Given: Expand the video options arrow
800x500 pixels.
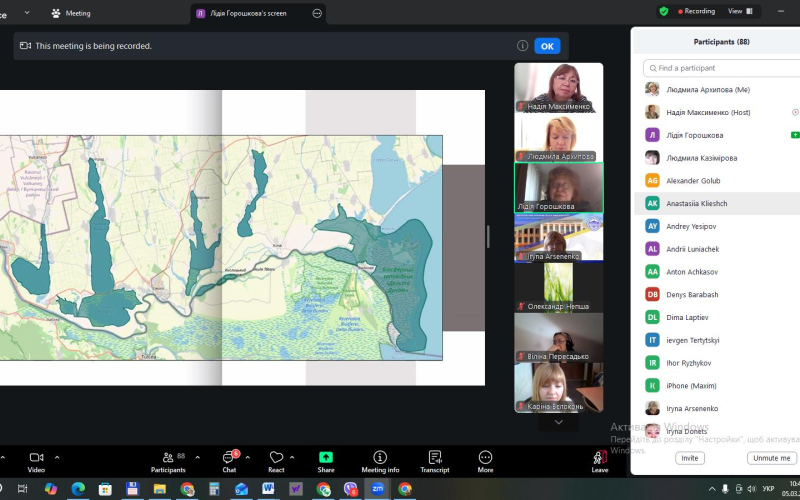Looking at the screenshot, I should click(57, 457).
